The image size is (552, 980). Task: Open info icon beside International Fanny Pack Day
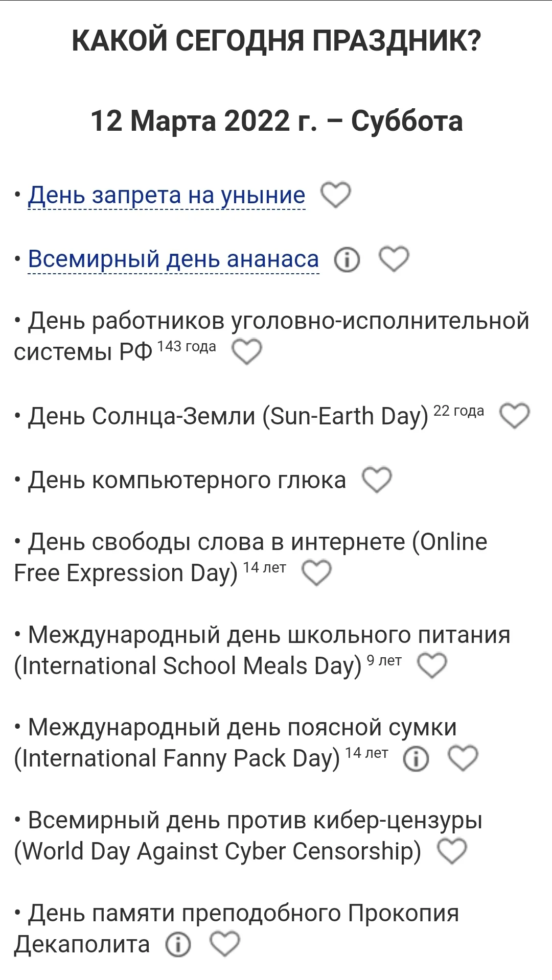coord(416,759)
